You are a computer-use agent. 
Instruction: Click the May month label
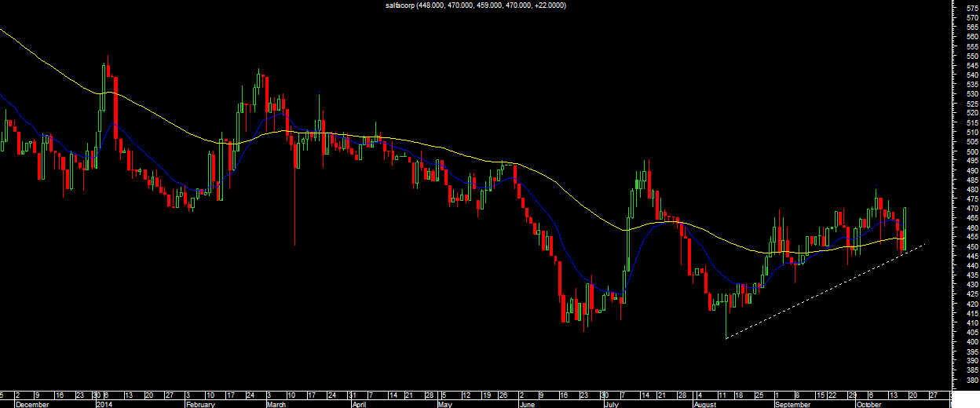tap(444, 404)
